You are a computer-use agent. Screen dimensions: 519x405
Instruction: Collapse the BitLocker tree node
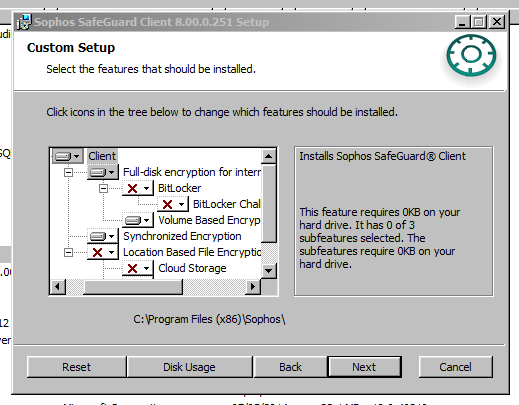pos(103,188)
